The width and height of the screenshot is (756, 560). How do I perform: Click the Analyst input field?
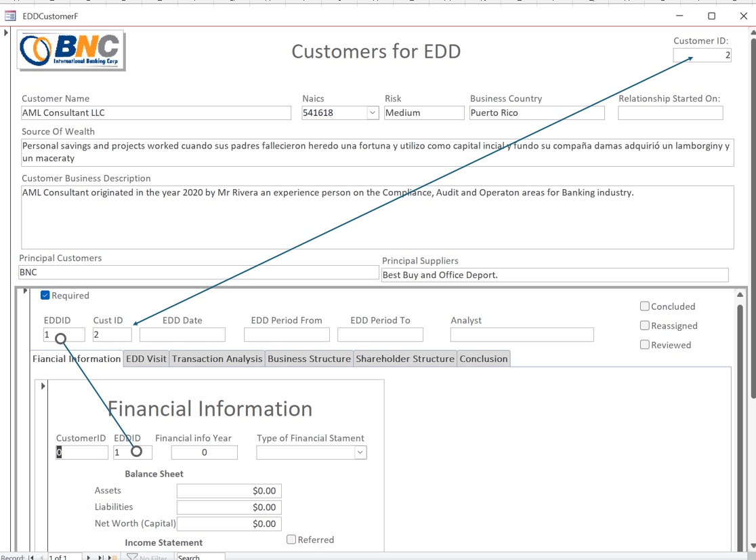coord(522,335)
